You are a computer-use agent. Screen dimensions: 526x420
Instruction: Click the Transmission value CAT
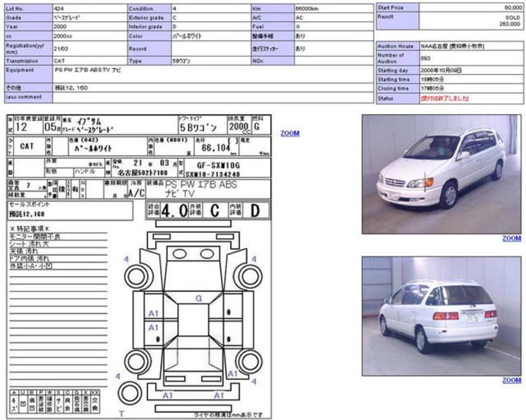59,61
